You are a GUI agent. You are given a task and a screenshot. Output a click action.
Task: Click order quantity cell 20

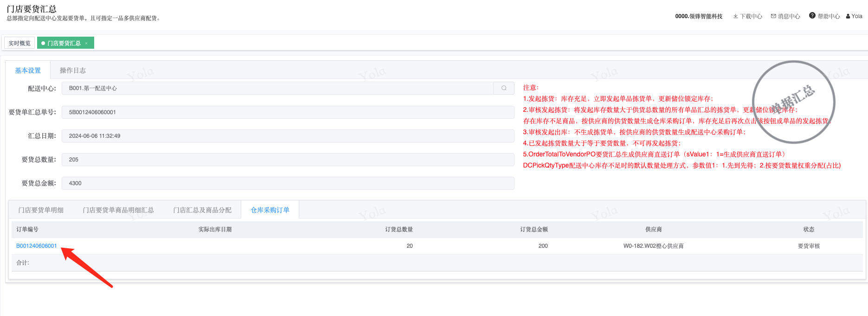410,246
